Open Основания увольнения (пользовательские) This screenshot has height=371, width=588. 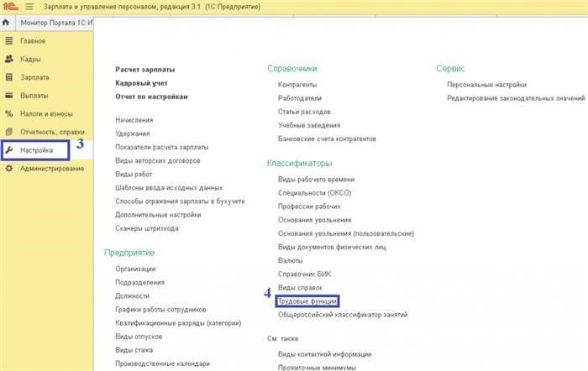(x=346, y=233)
